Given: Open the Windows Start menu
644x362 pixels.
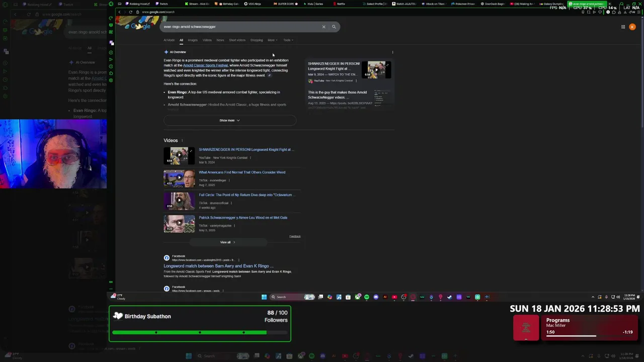Looking at the screenshot, I should [264, 297].
